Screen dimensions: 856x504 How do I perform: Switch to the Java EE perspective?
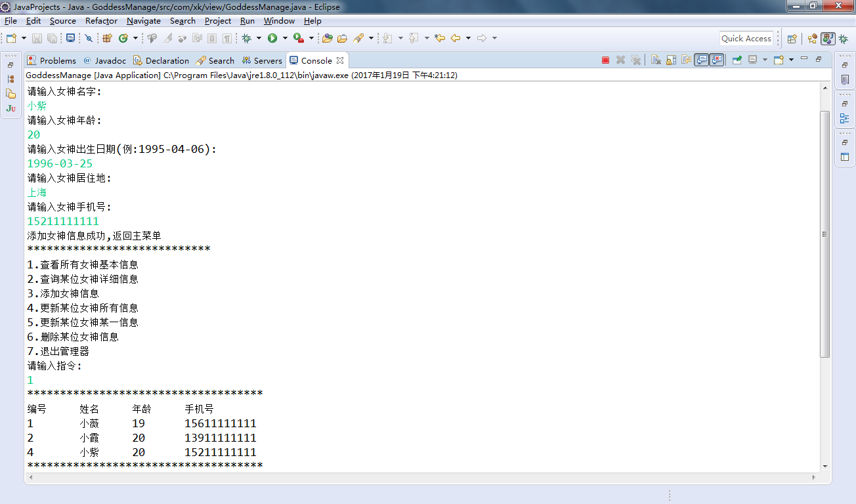point(813,39)
